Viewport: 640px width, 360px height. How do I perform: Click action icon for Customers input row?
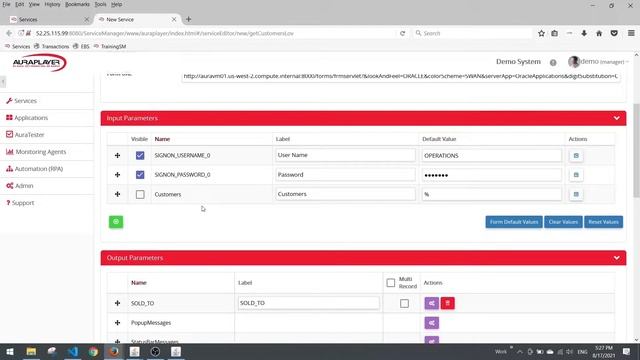576,194
